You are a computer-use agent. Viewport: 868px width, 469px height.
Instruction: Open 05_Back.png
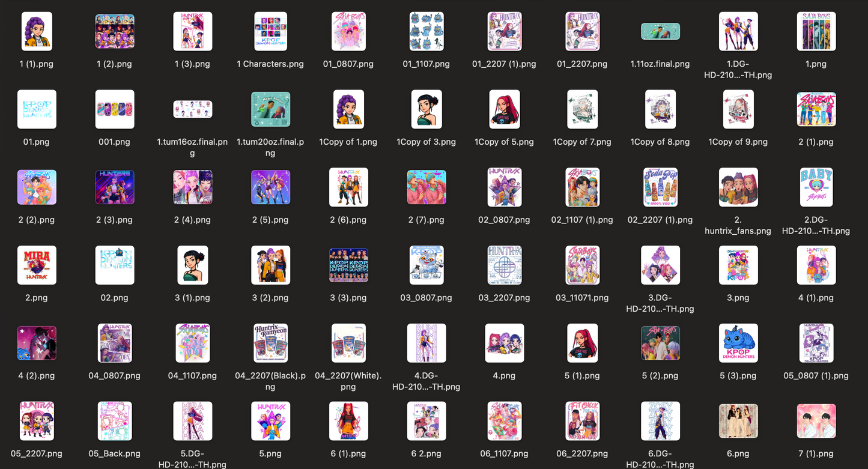114,421
